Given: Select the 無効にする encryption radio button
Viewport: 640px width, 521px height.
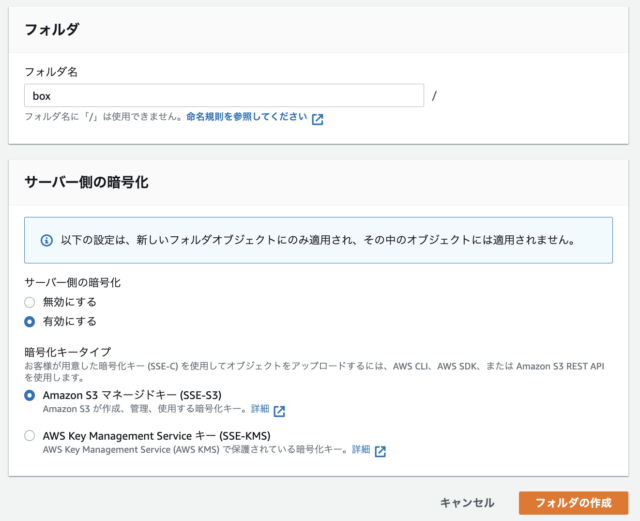Looking at the screenshot, I should (29, 302).
